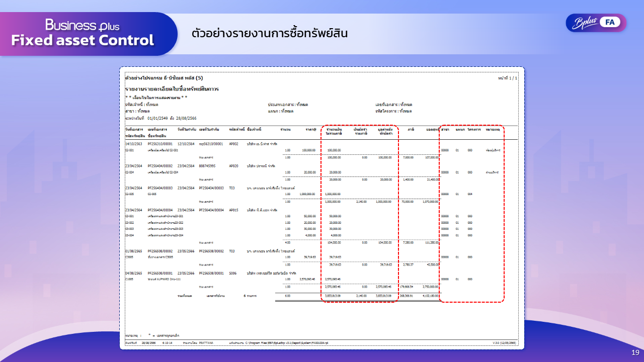This screenshot has height=362, width=644.
Task: Open the สาขา filter showing ทั้งหมด
Action: click(137, 111)
